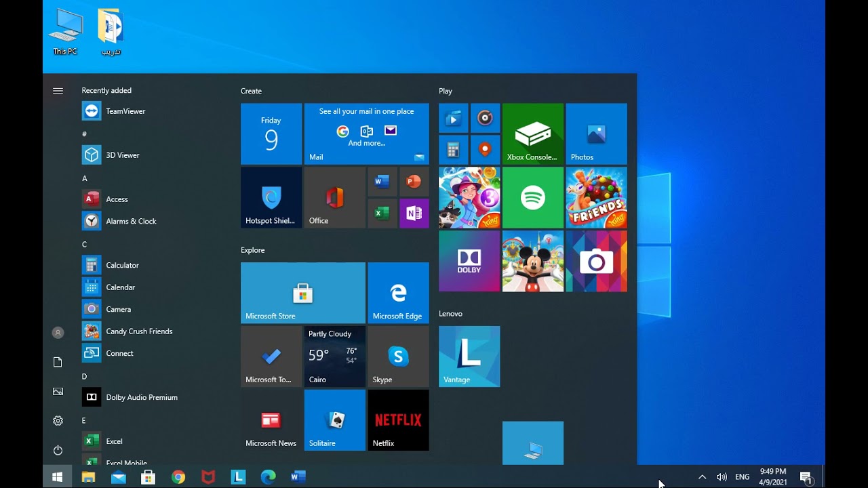Launch Dolby Audio Premium from the app list
Image resolution: width=868 pixels, height=488 pixels.
tap(155, 397)
